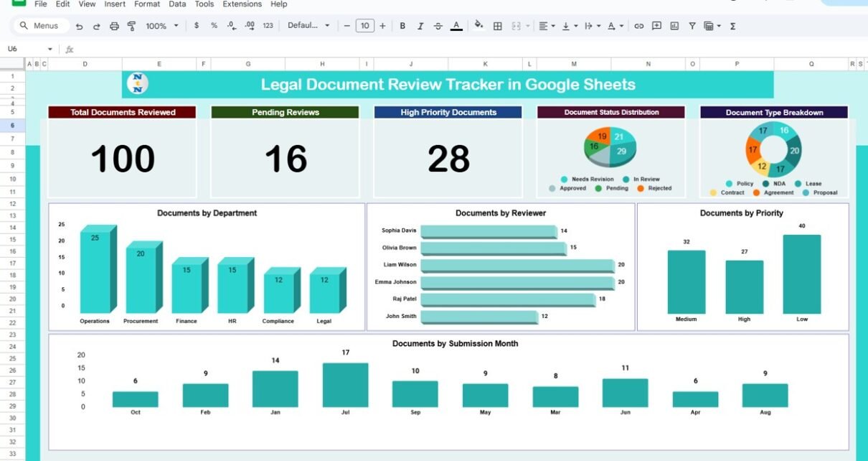Open the Extensions menu
The height and width of the screenshot is (461, 868).
(x=242, y=4)
